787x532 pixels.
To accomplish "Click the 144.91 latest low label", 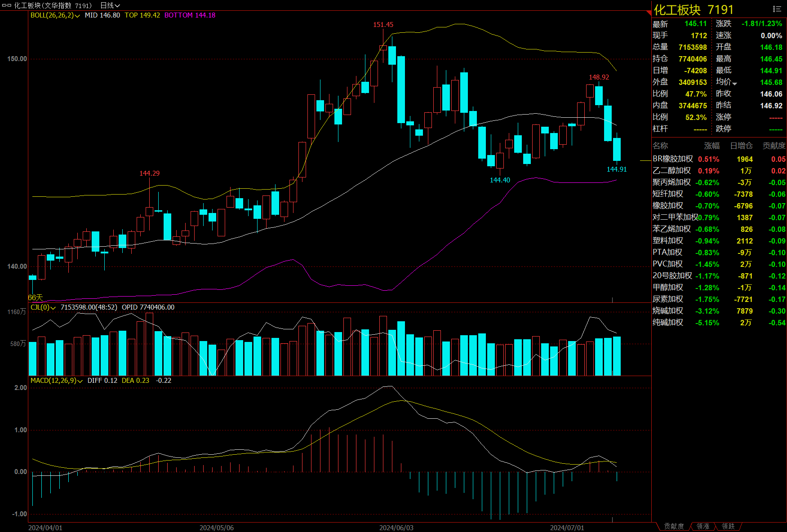I will 617,169.
